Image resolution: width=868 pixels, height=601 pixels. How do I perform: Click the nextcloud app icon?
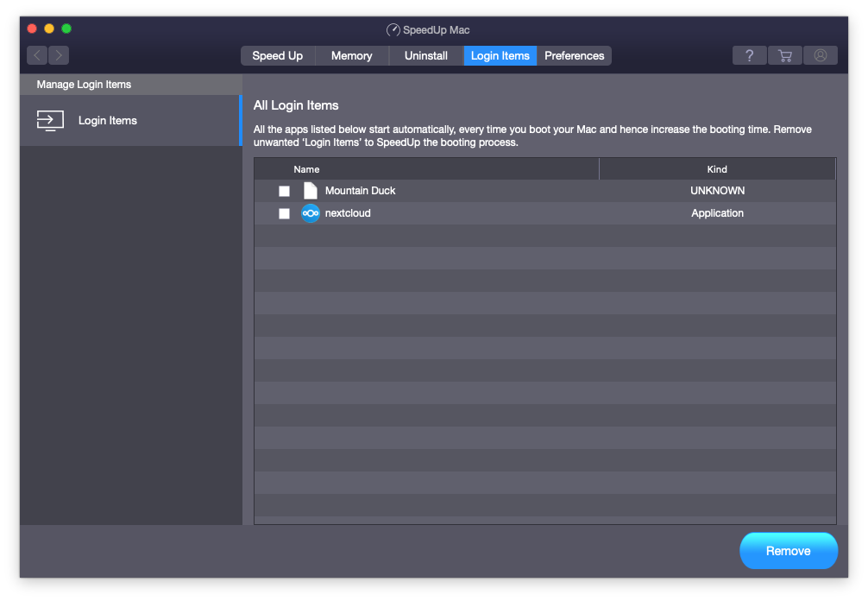click(311, 213)
